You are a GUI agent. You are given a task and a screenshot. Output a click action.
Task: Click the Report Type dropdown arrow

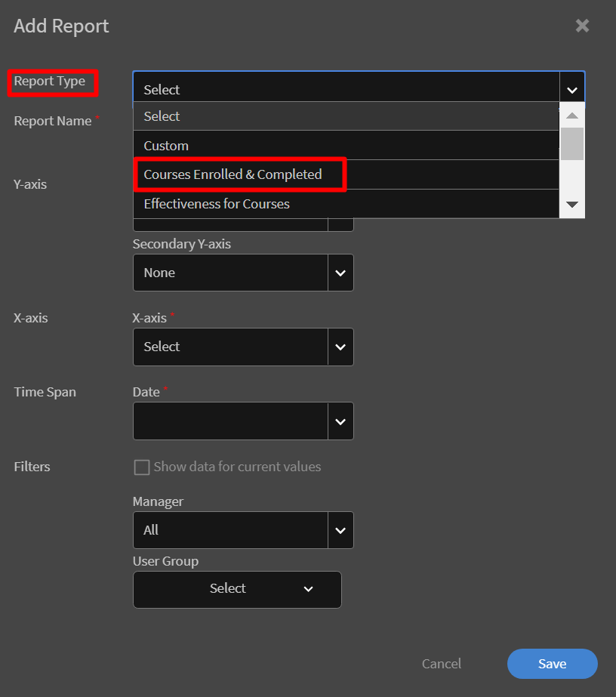(571, 90)
